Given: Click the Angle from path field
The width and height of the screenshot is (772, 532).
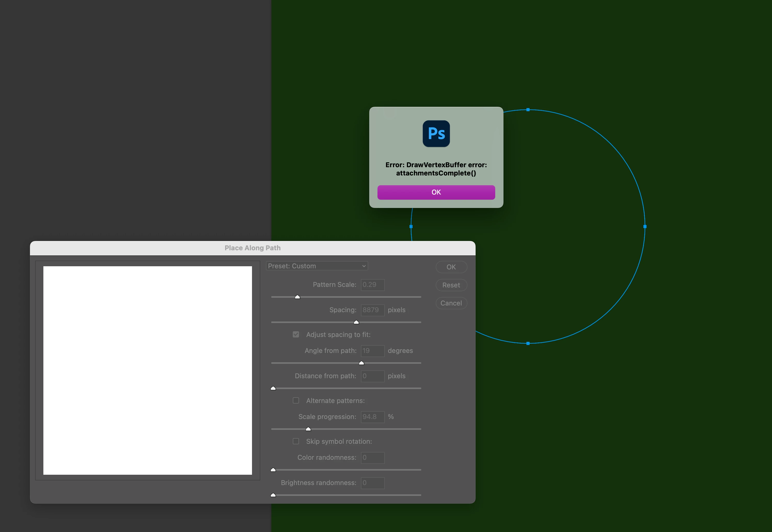Looking at the screenshot, I should (x=373, y=351).
